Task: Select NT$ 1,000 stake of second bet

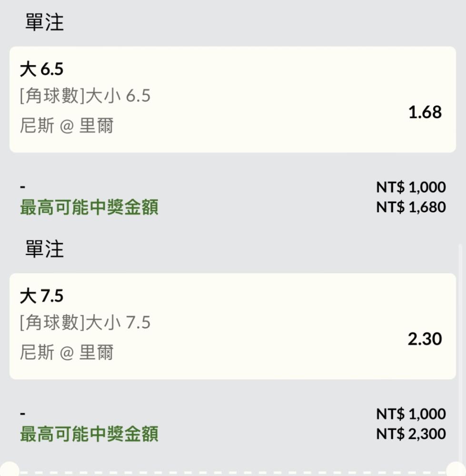Action: (411, 414)
